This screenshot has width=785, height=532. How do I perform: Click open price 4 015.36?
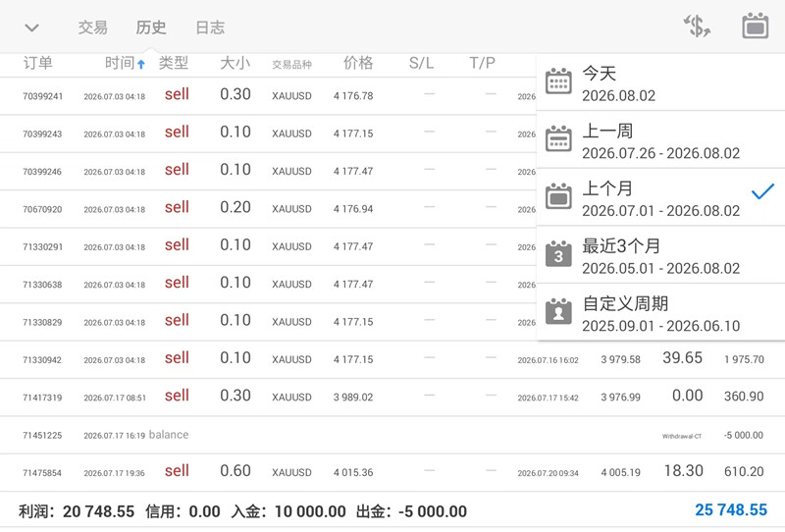(x=353, y=472)
